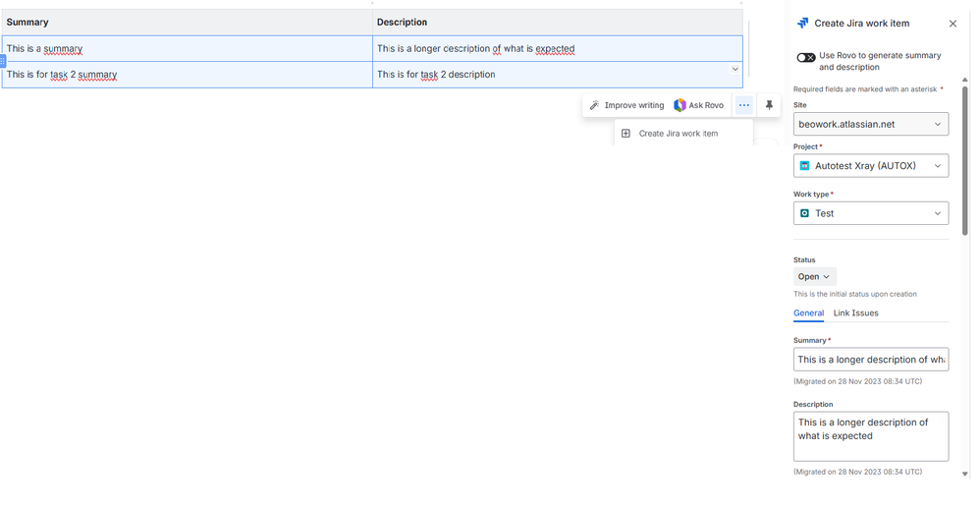Click the Test work type icon
980x509 pixels.
tap(804, 213)
